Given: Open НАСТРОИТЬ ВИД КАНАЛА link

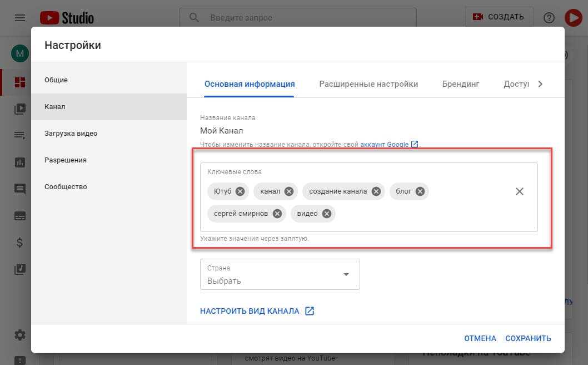Looking at the screenshot, I should pyautogui.click(x=257, y=311).
